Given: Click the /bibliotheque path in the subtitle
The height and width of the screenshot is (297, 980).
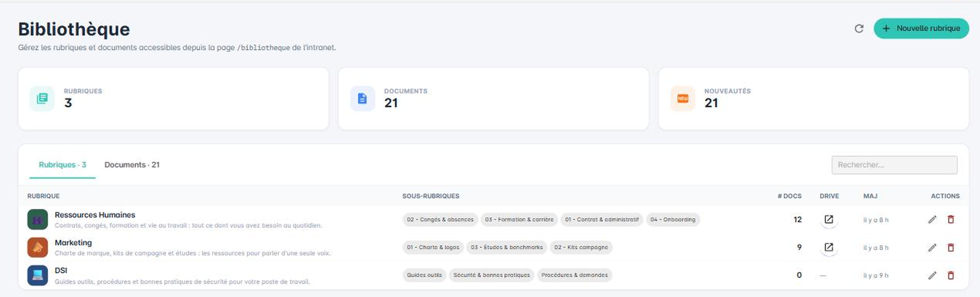Looking at the screenshot, I should click(263, 48).
